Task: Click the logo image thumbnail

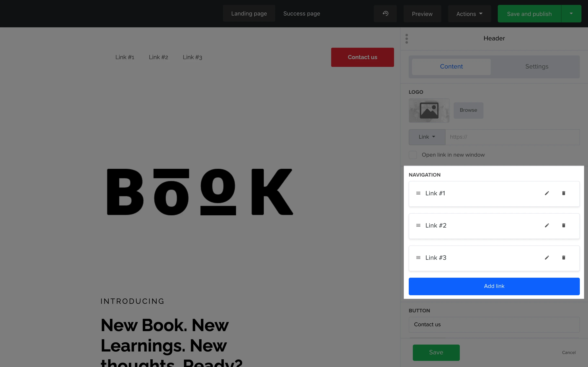Action: click(x=429, y=111)
